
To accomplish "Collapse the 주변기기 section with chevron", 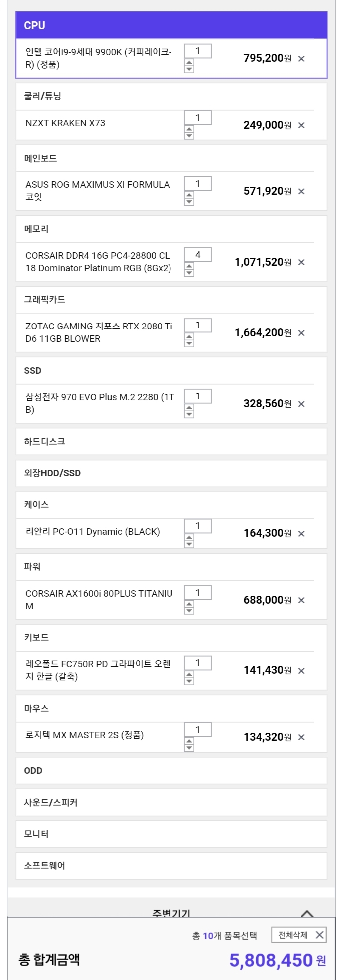I will click(x=307, y=913).
